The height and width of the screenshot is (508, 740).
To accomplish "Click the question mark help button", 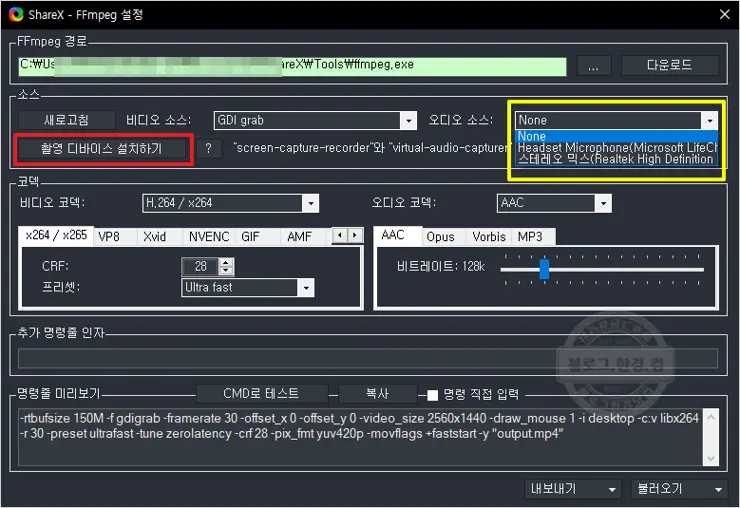I will (208, 149).
